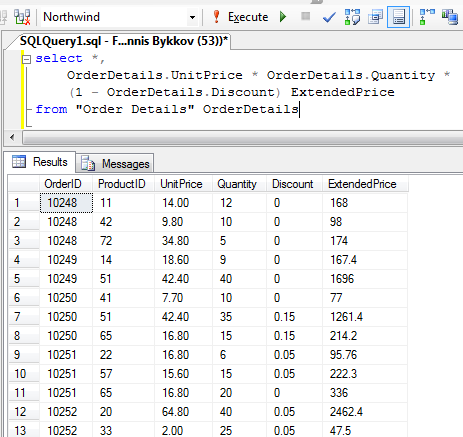Viewport: 463px width, 437px height.
Task: Toggle Include Client Statistics icon
Action: click(450, 17)
